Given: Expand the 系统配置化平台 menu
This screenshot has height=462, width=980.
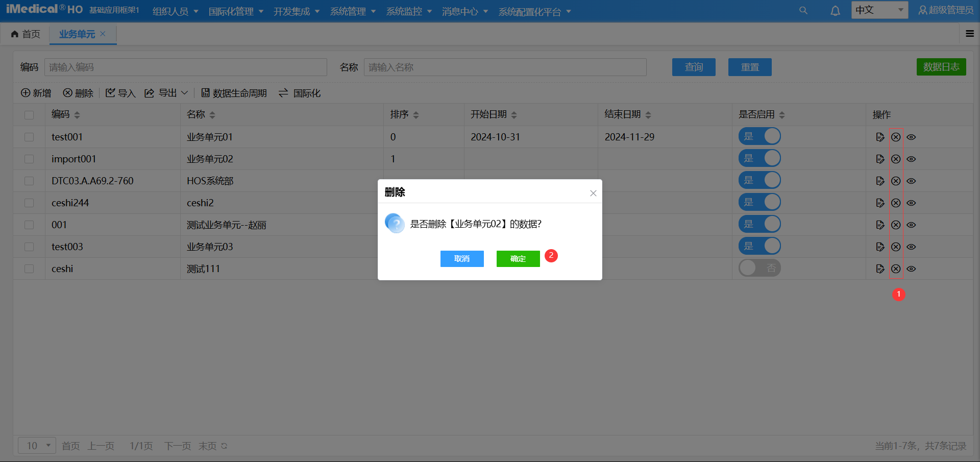Looking at the screenshot, I should tap(534, 11).
